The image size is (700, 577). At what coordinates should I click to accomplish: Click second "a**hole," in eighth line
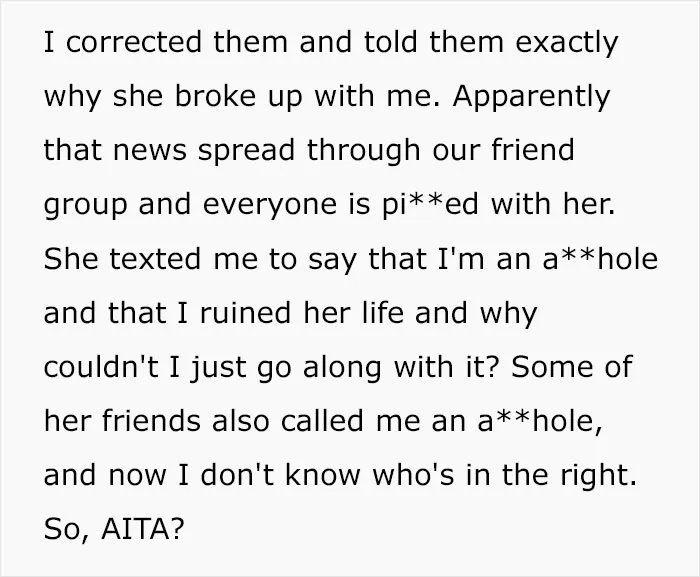[540, 422]
